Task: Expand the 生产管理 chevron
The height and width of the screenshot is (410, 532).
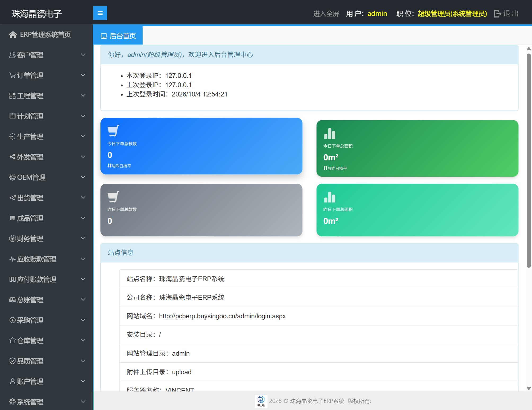Action: [x=83, y=136]
